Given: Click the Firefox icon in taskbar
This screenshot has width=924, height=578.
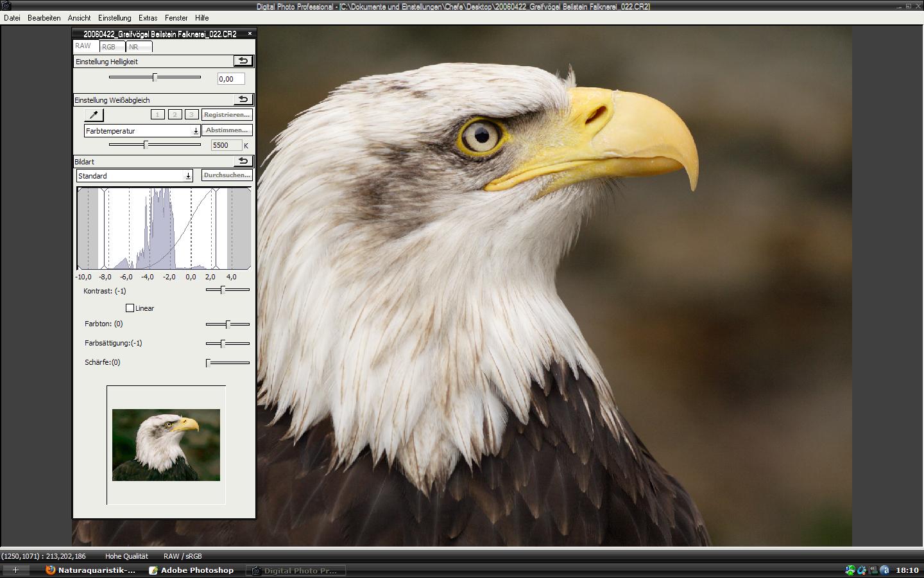Looking at the screenshot, I should (x=51, y=570).
